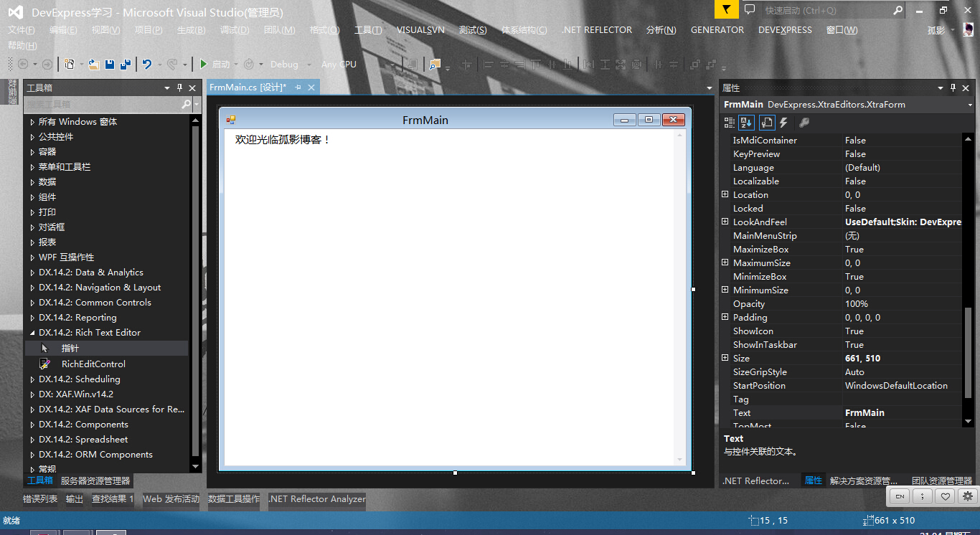Open the 工具(T) menu

368,29
